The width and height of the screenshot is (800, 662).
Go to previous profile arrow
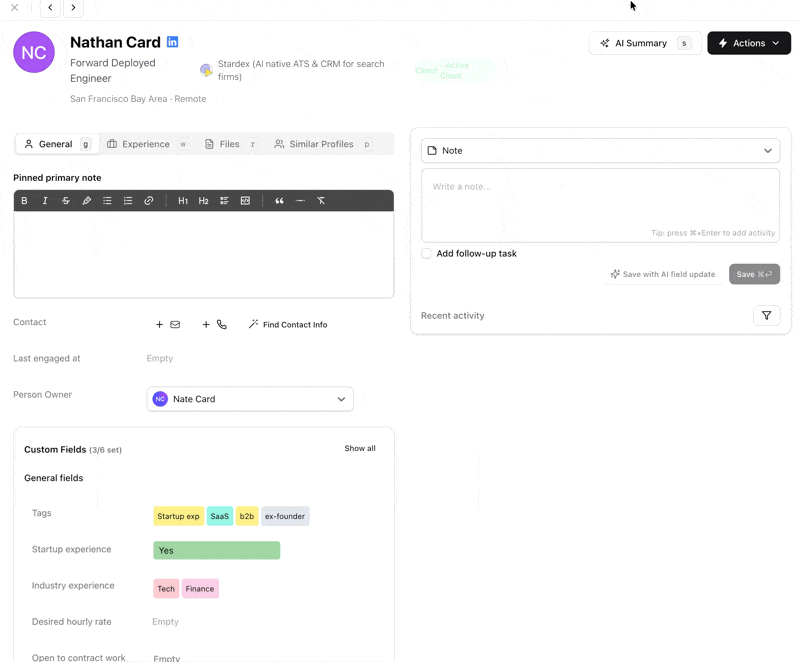[50, 8]
